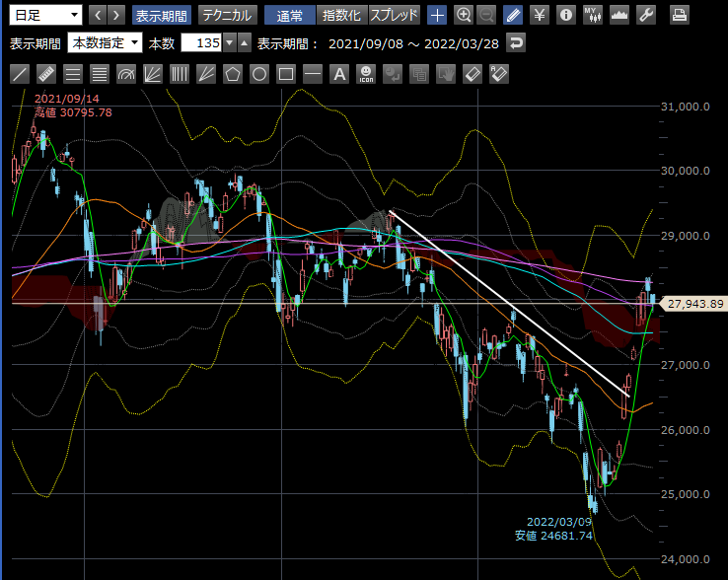The image size is (728, 580).
Task: Select the trend line drawing tool
Action: (20, 74)
